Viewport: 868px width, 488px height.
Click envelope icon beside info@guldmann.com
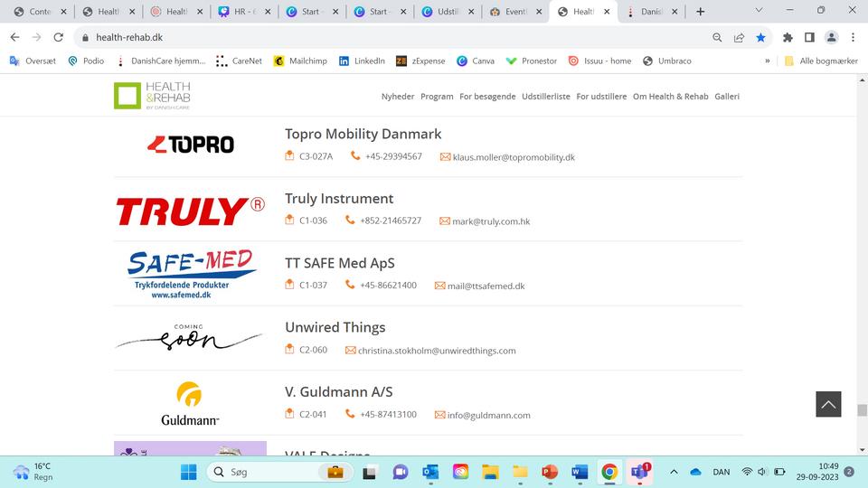pos(440,415)
